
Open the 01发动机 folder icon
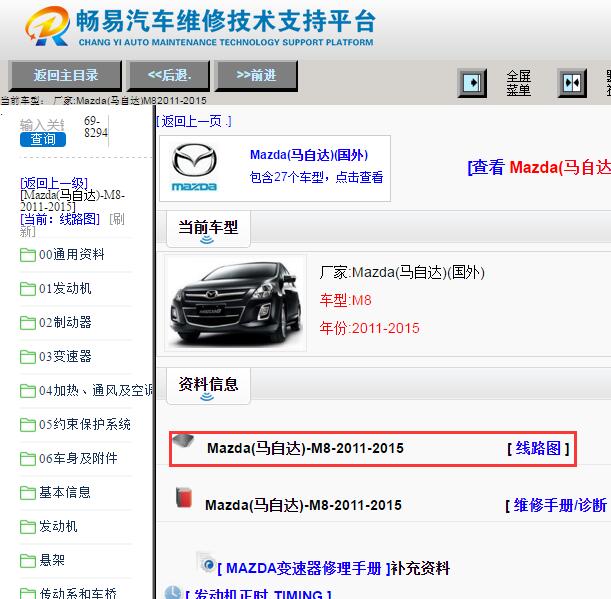click(x=28, y=289)
